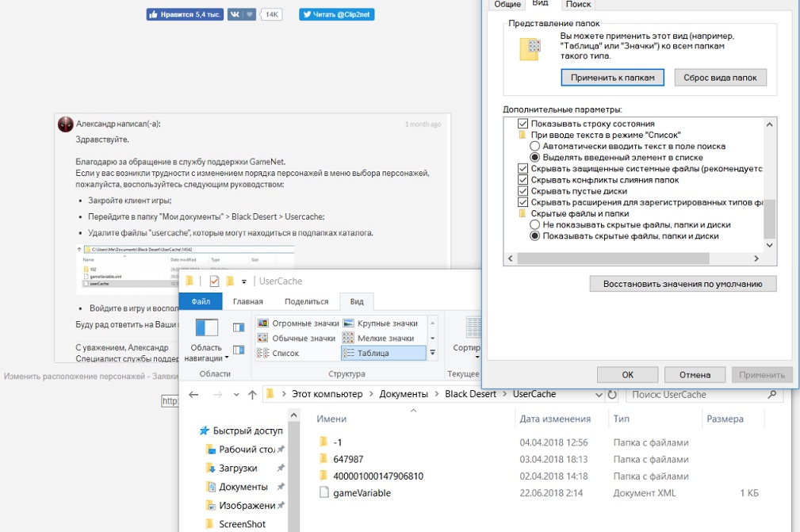Click the Facebook Like button
This screenshot has height=532, width=800.
(x=184, y=14)
